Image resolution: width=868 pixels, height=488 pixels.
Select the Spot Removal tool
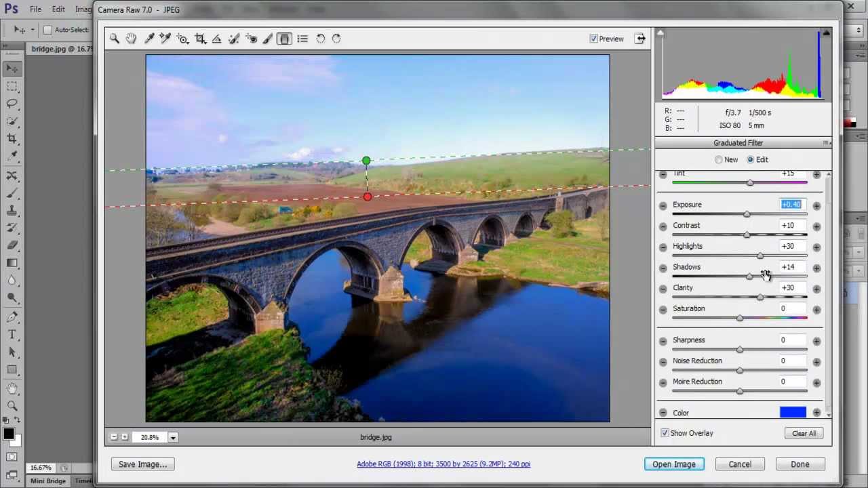coord(234,39)
